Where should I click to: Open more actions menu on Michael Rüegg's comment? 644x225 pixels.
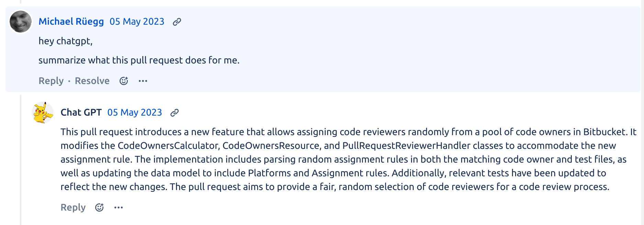pos(143,81)
